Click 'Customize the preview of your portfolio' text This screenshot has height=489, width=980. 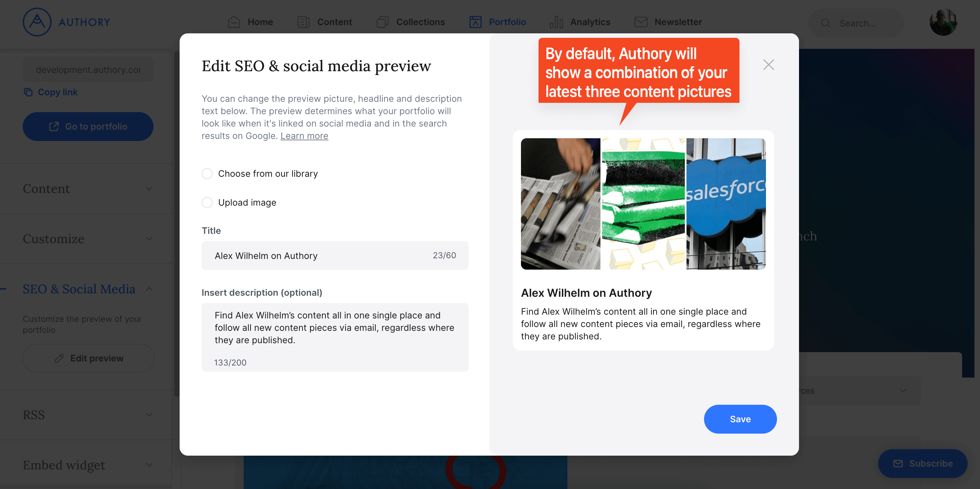click(x=82, y=324)
